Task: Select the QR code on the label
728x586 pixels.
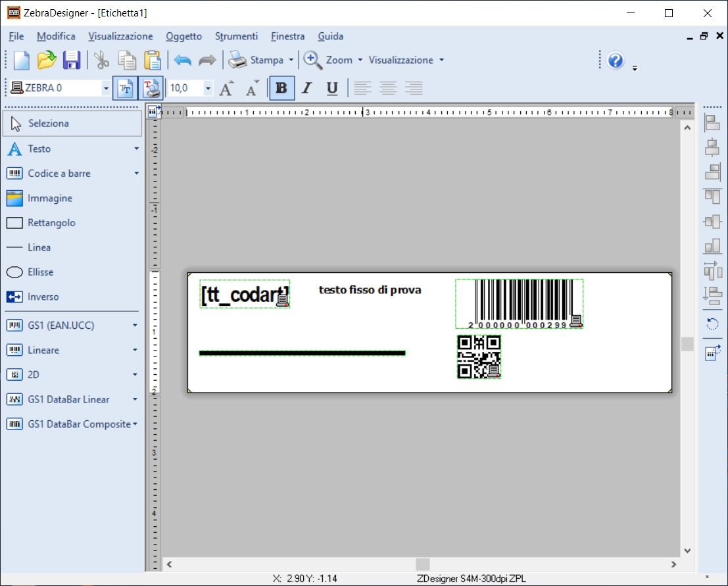Action: click(478, 356)
